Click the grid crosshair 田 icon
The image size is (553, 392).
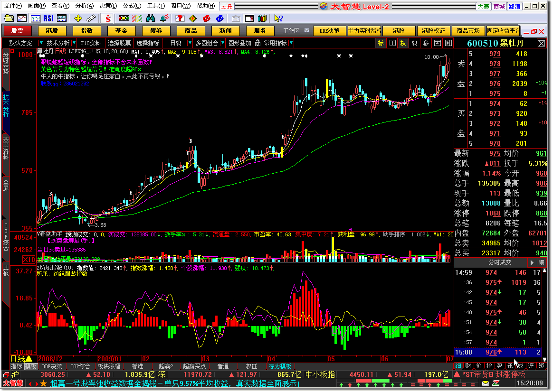392,43
